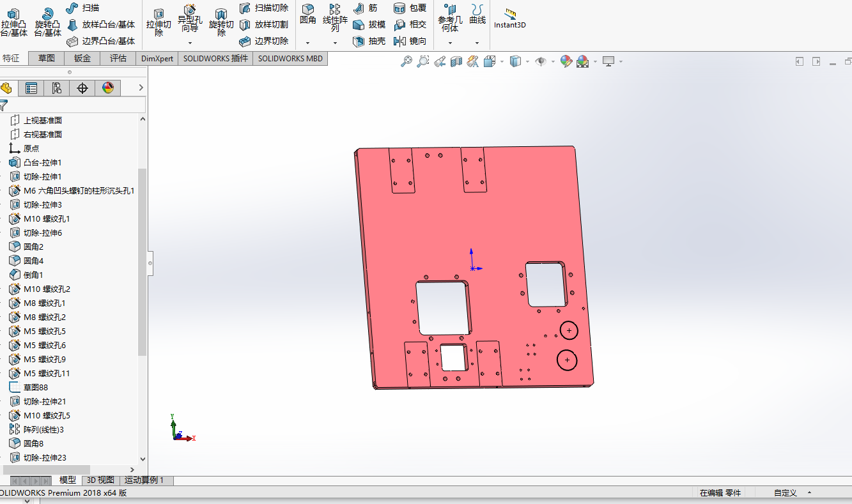Switch to the 评估 evaluate tab
The width and height of the screenshot is (852, 504).
pyautogui.click(x=118, y=58)
